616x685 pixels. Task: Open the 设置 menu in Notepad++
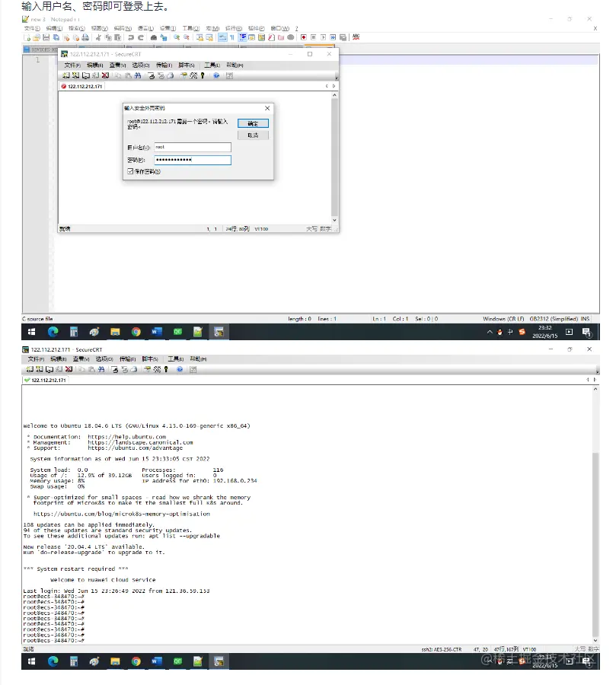168,28
